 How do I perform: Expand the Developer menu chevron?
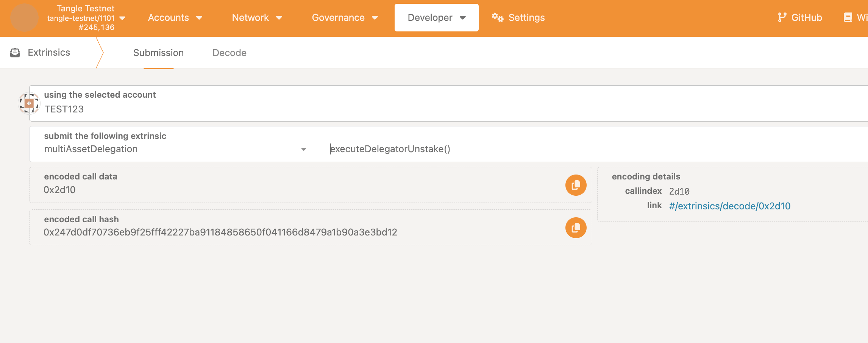click(x=462, y=17)
